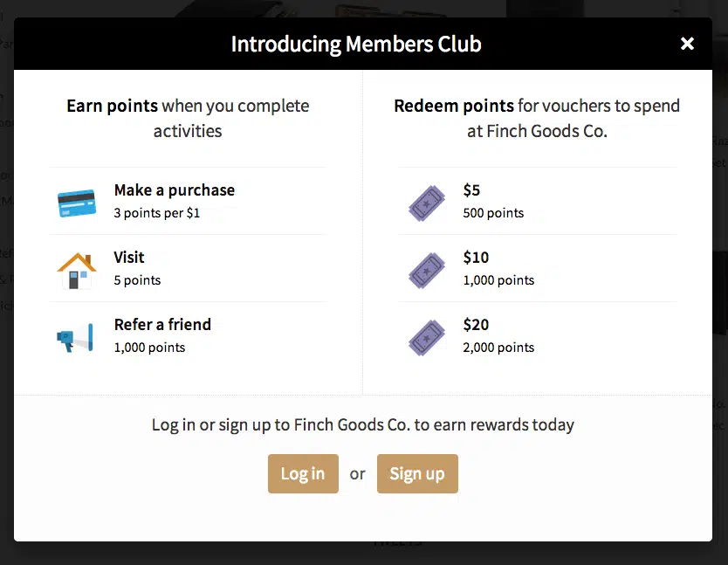The image size is (728, 565).
Task: Select the $10 reward label
Action: coord(476,258)
